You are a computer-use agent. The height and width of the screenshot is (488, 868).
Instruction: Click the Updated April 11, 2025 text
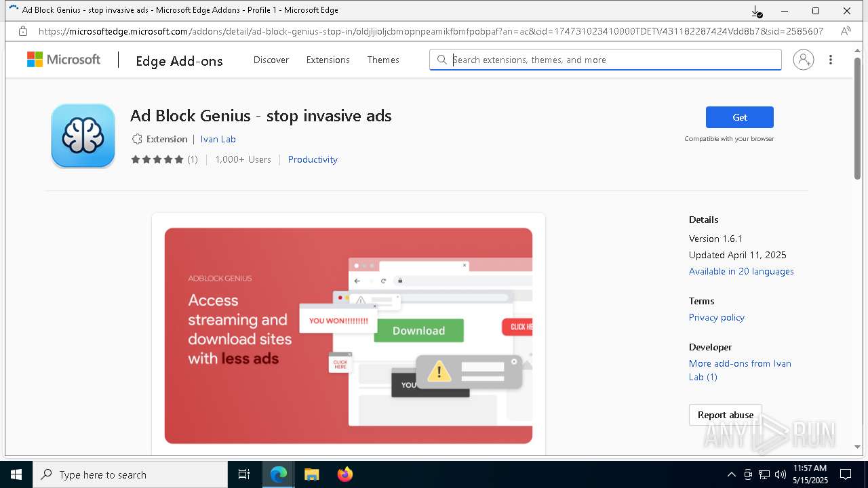(738, 255)
